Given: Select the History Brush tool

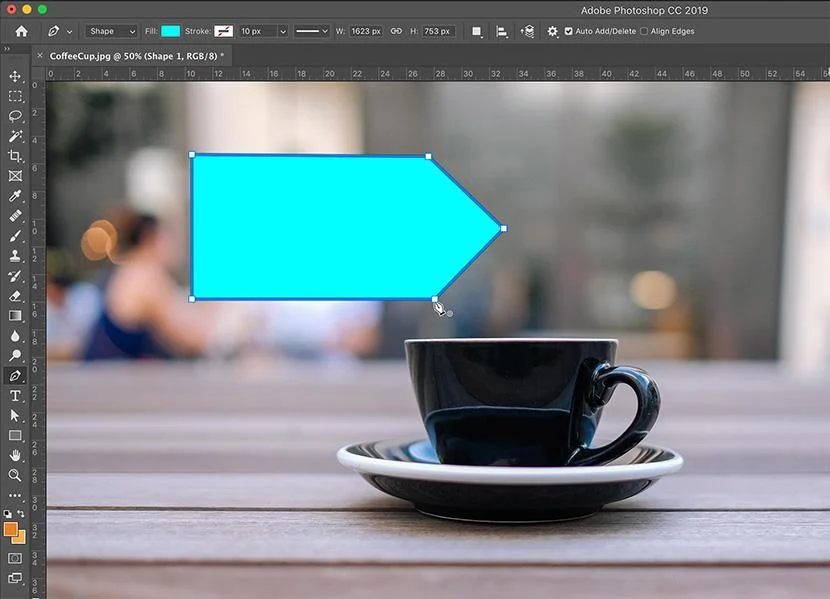Looking at the screenshot, I should pyautogui.click(x=15, y=276).
